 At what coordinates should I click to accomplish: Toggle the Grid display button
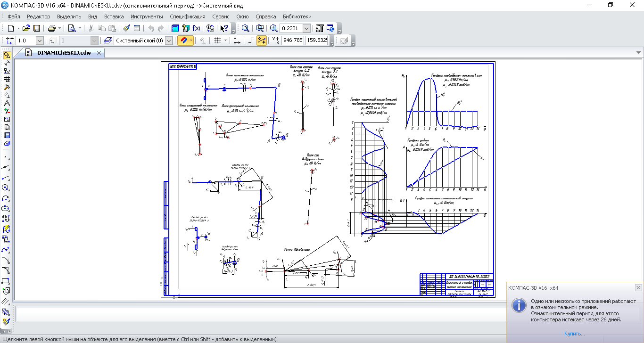pyautogui.click(x=217, y=41)
